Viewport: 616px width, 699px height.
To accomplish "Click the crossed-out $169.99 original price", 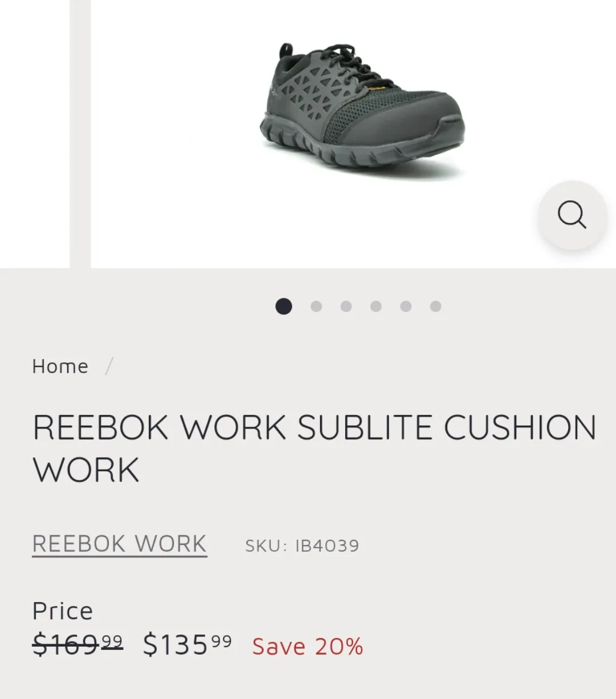I will pyautogui.click(x=78, y=645).
